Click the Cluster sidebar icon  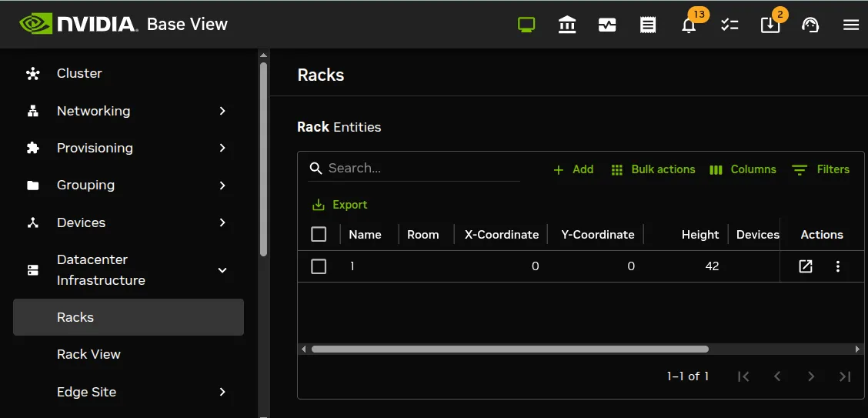point(33,74)
